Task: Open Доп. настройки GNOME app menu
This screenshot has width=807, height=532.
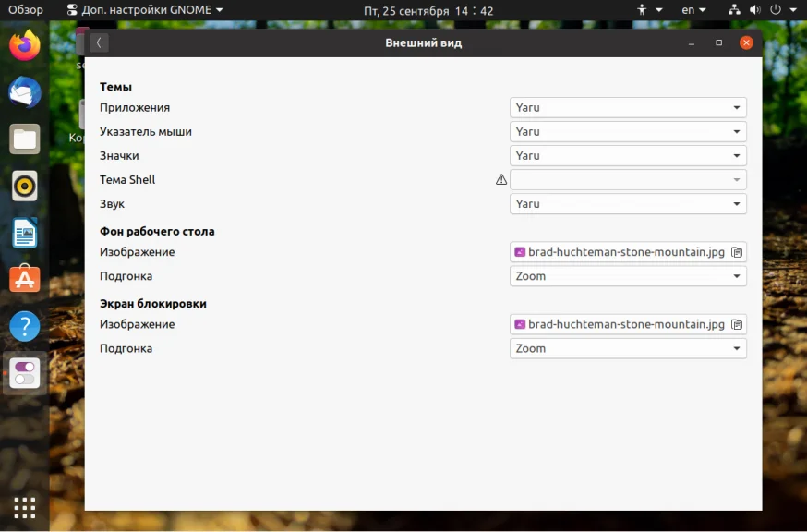Action: click(x=145, y=10)
